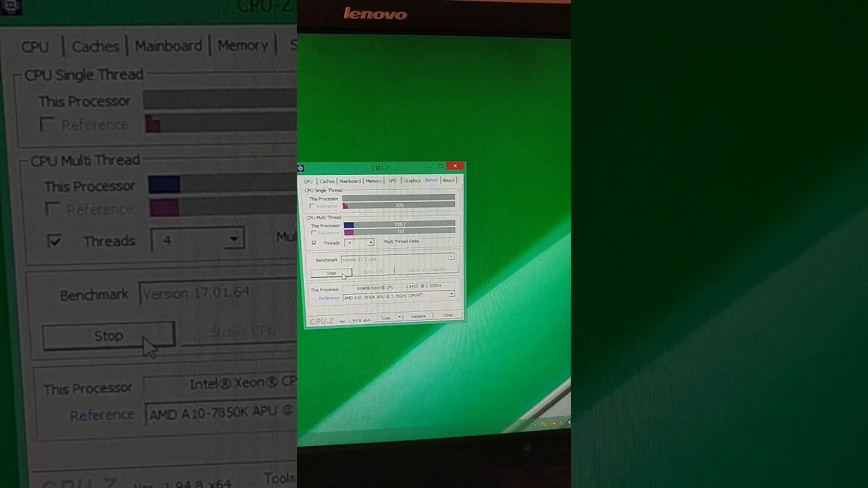Open Memory tab in enlarged blurred copy
The height and width of the screenshot is (488, 868).
tap(243, 45)
